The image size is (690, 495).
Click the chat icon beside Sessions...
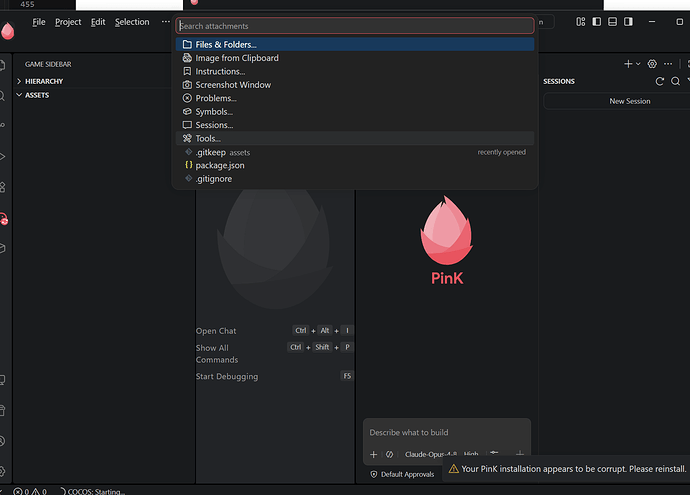[x=187, y=125]
